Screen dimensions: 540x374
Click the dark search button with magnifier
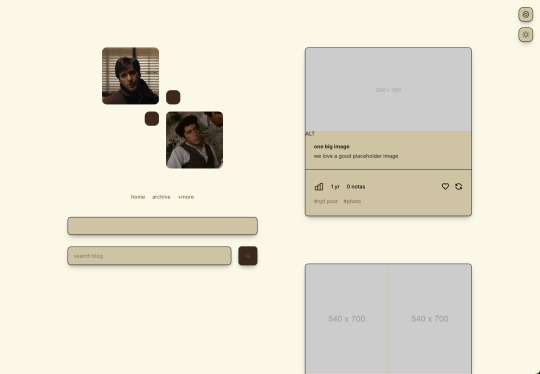click(x=248, y=256)
